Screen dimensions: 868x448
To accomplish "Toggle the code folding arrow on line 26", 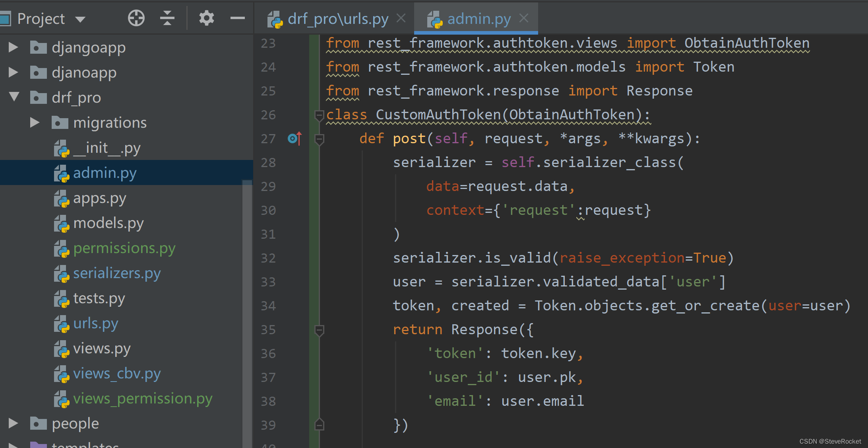I will tap(318, 114).
